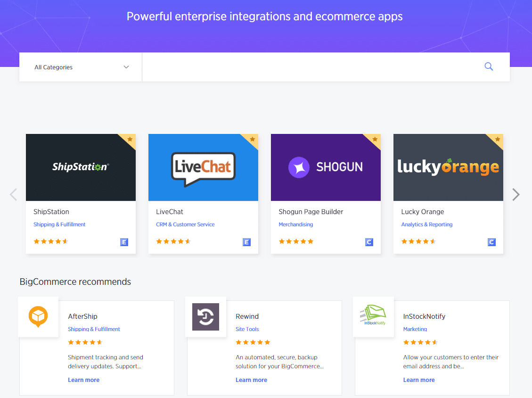This screenshot has width=532, height=398.
Task: Focus the app search input field
Action: click(311, 67)
